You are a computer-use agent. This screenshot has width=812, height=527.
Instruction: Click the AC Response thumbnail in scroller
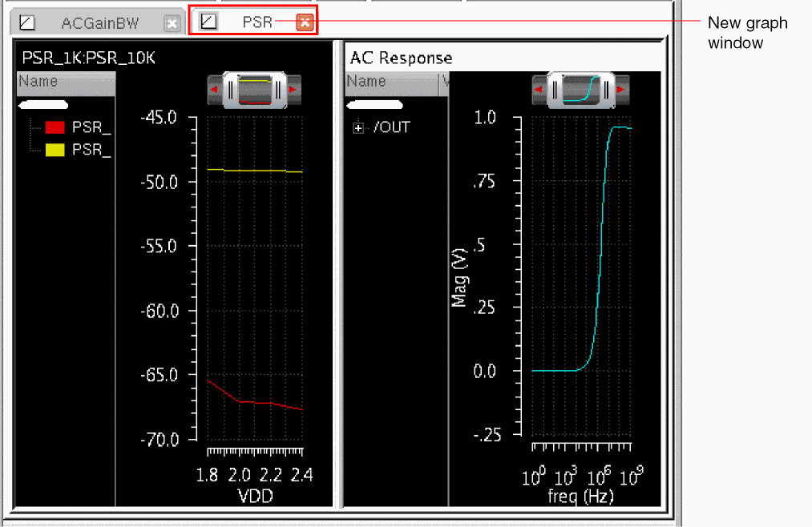[580, 90]
